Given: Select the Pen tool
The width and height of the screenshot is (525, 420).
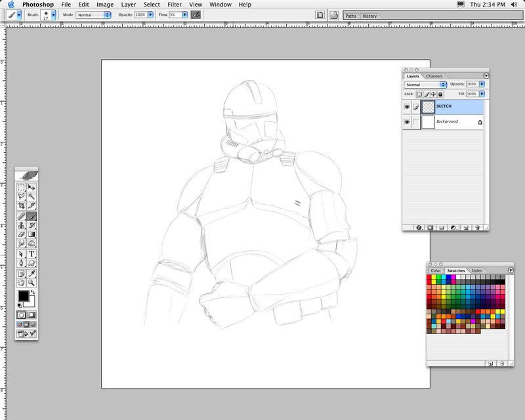Looking at the screenshot, I should pos(21,263).
